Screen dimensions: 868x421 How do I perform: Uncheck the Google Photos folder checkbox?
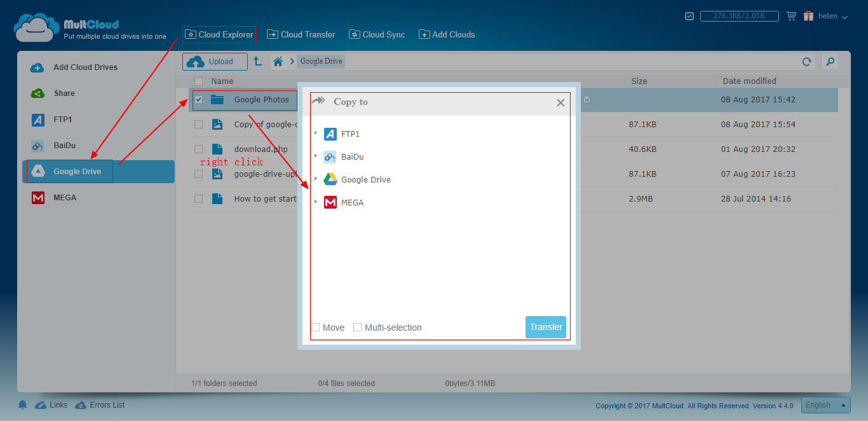[199, 99]
